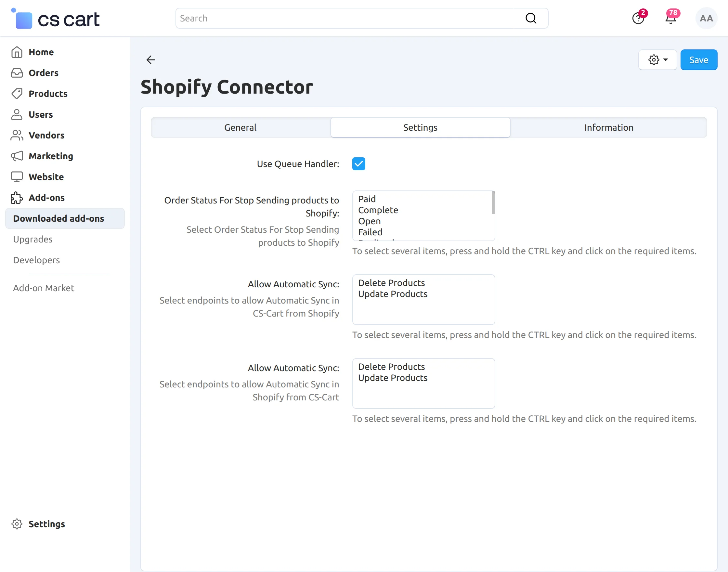
Task: Click the AA user avatar
Action: pyautogui.click(x=706, y=19)
